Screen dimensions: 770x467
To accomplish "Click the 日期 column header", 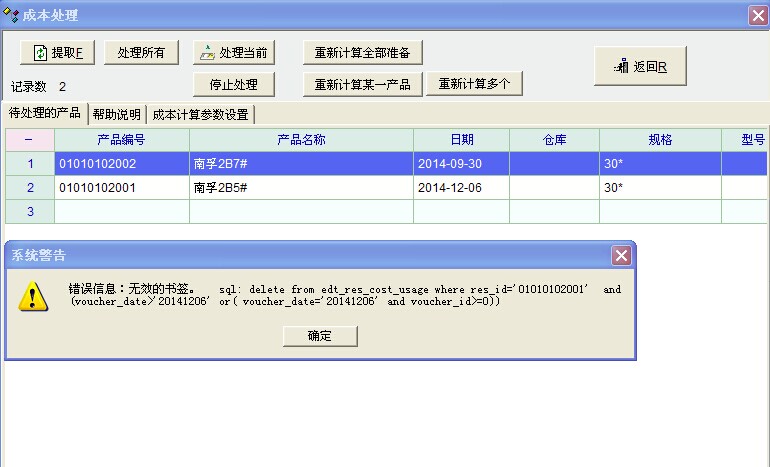I will pos(461,140).
